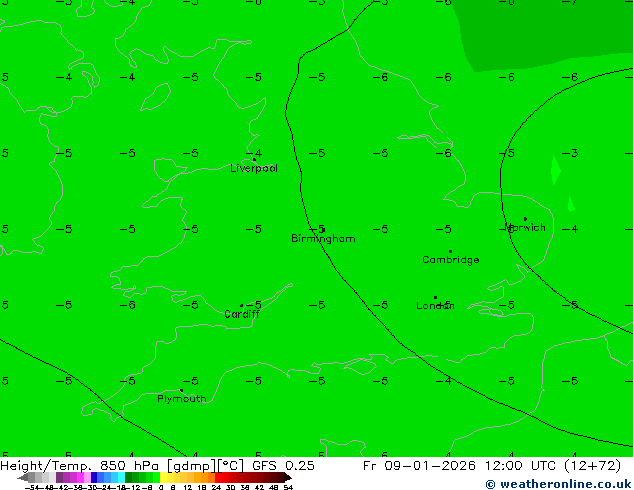This screenshot has width=634, height=490.
Task: Click the -4 value right of Norwich label
Action: [570, 229]
